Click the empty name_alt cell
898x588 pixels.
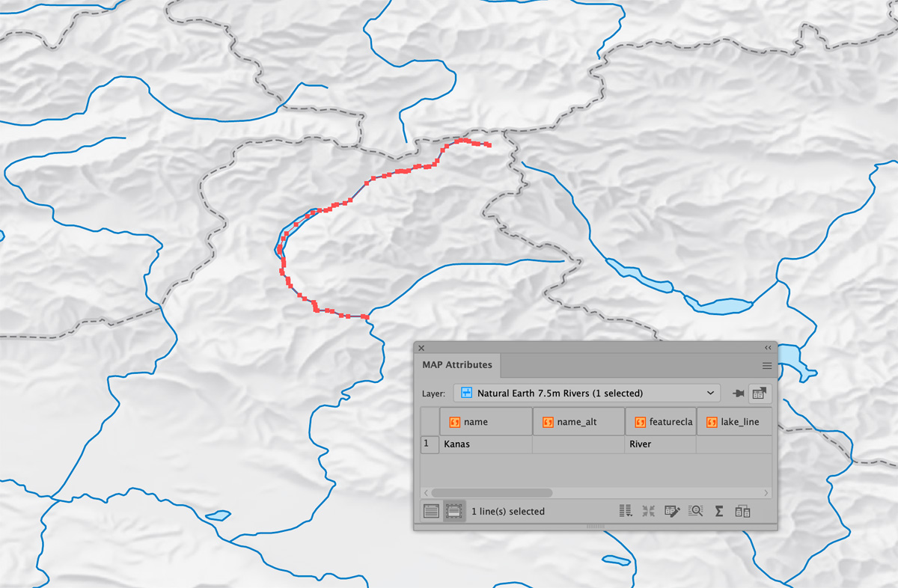click(578, 444)
